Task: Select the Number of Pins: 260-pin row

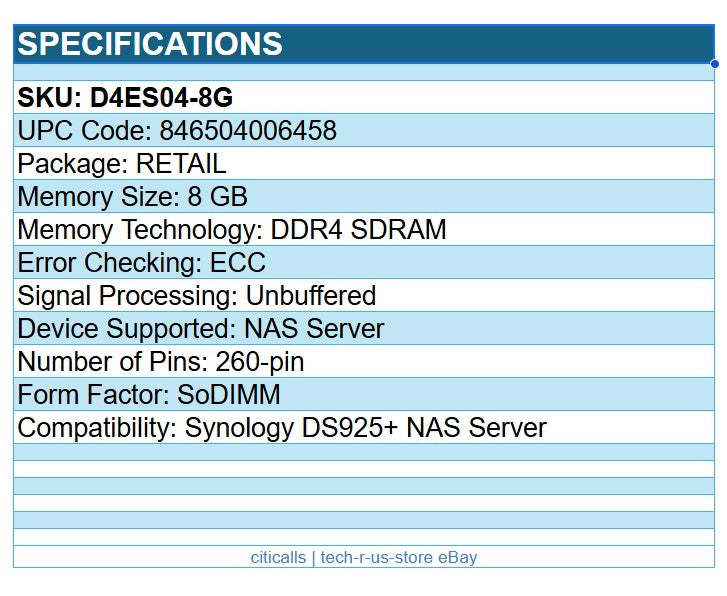Action: (364, 361)
